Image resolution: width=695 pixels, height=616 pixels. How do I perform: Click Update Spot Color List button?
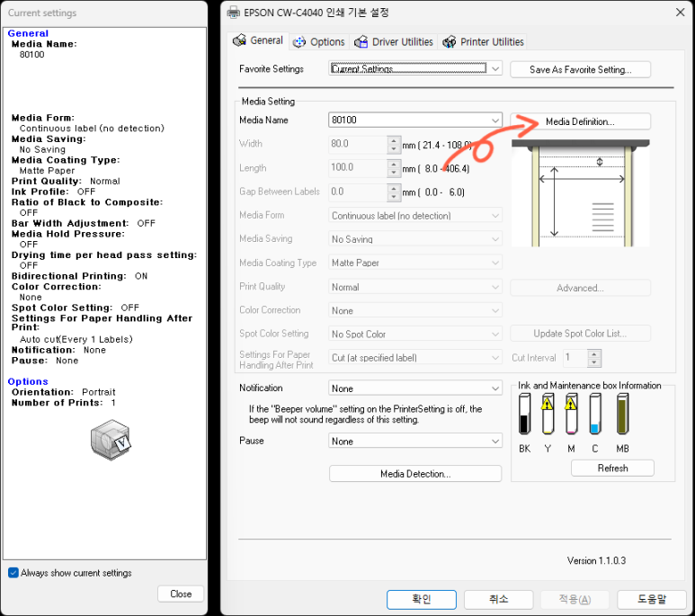tap(580, 334)
